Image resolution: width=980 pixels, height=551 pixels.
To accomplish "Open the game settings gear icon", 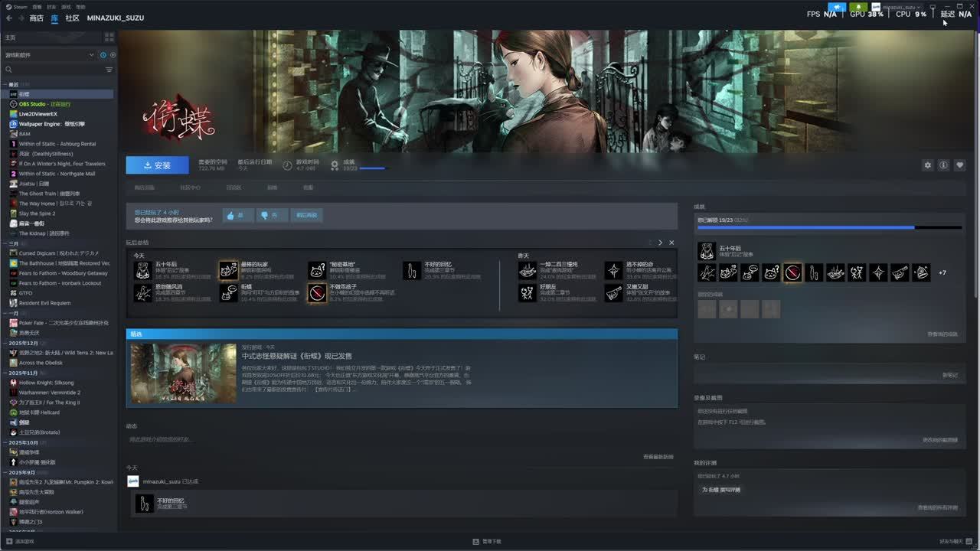I will click(x=928, y=165).
